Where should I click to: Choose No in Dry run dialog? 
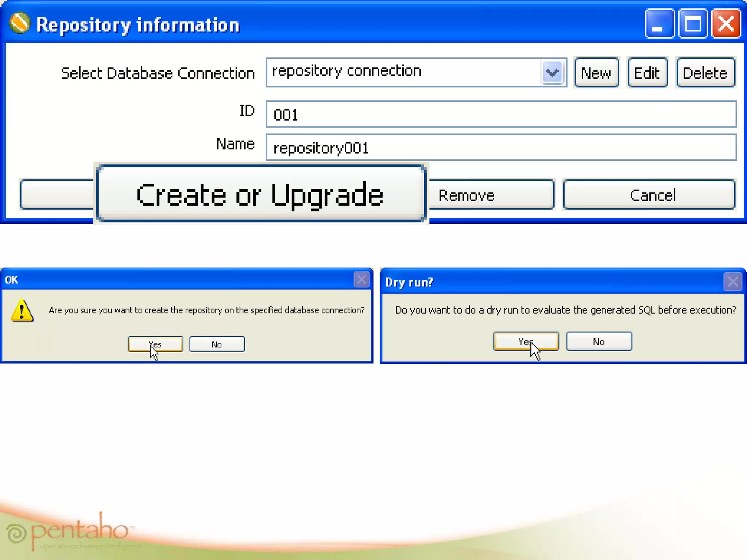click(x=599, y=342)
